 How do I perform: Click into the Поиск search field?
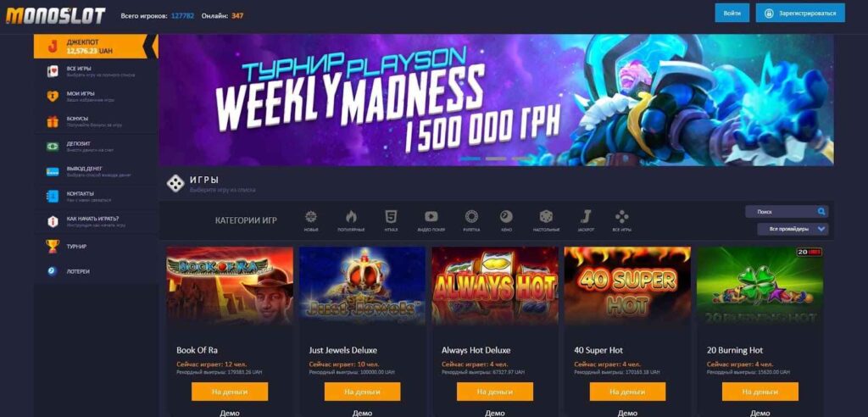pos(781,212)
